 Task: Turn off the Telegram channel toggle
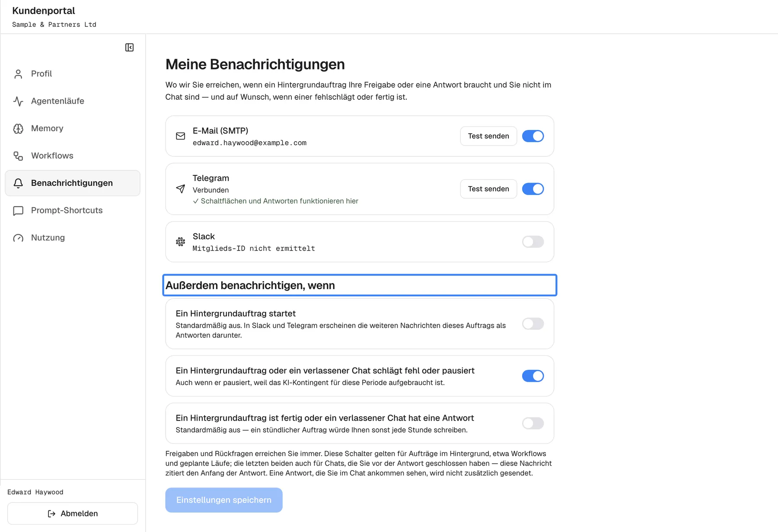533,189
